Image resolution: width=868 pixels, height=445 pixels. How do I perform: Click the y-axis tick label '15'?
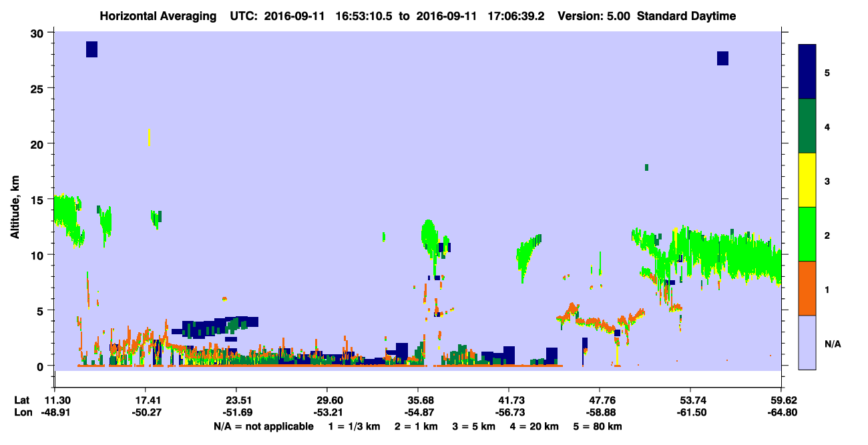pos(39,199)
